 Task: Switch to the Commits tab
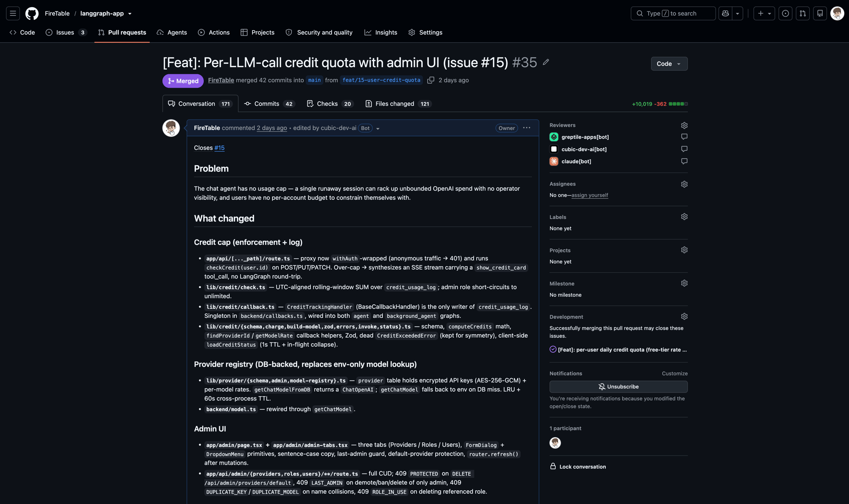269,103
